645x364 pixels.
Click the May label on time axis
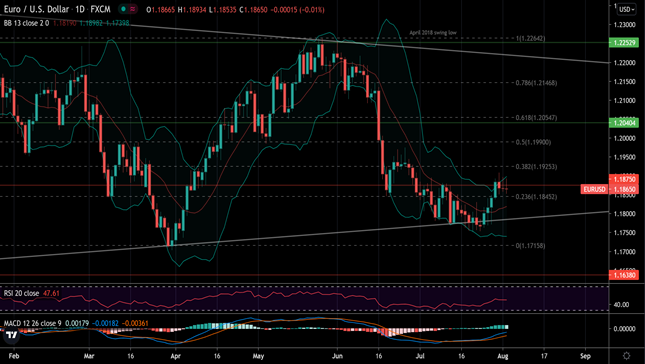point(258,356)
